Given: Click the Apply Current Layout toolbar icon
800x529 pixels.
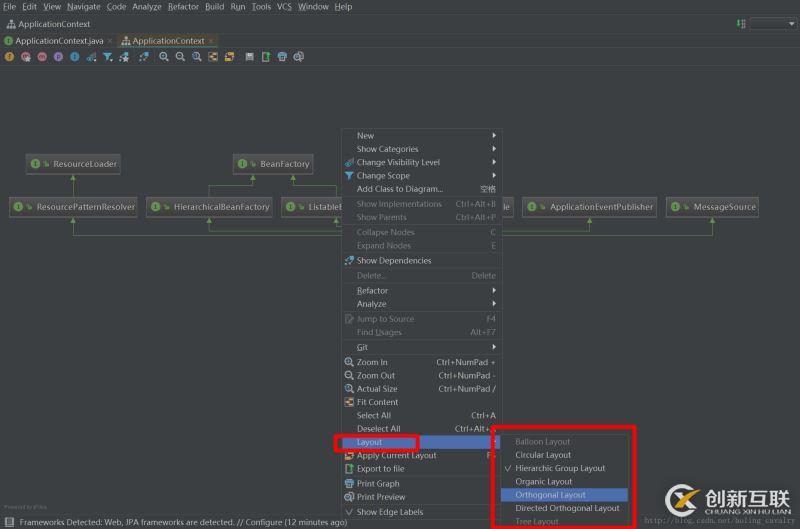Looking at the screenshot, I should pos(229,57).
